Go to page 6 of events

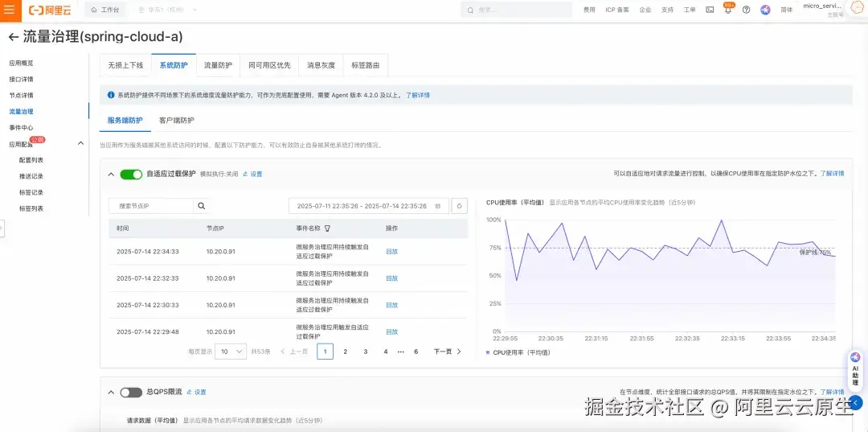click(x=416, y=351)
